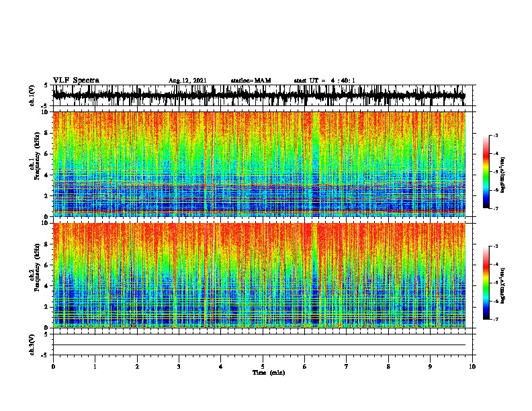Click the "7" tick on the time axis

pyautogui.click(x=347, y=367)
